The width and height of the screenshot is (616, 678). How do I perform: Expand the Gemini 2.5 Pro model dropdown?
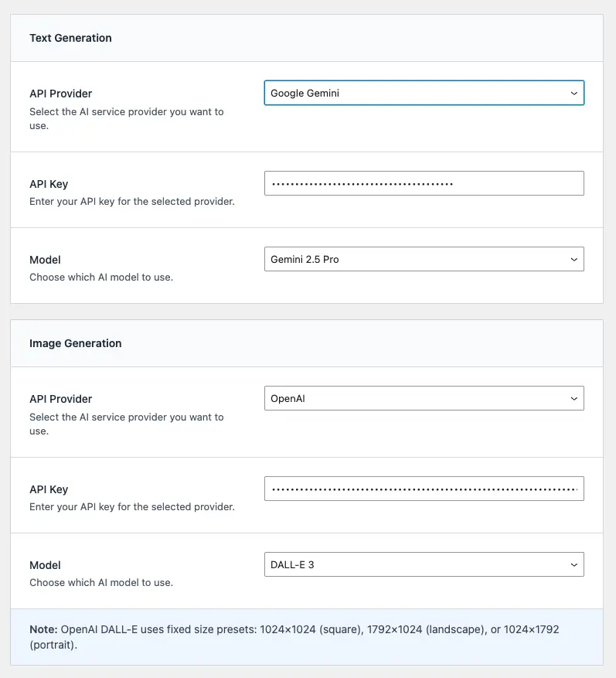pyautogui.click(x=423, y=260)
